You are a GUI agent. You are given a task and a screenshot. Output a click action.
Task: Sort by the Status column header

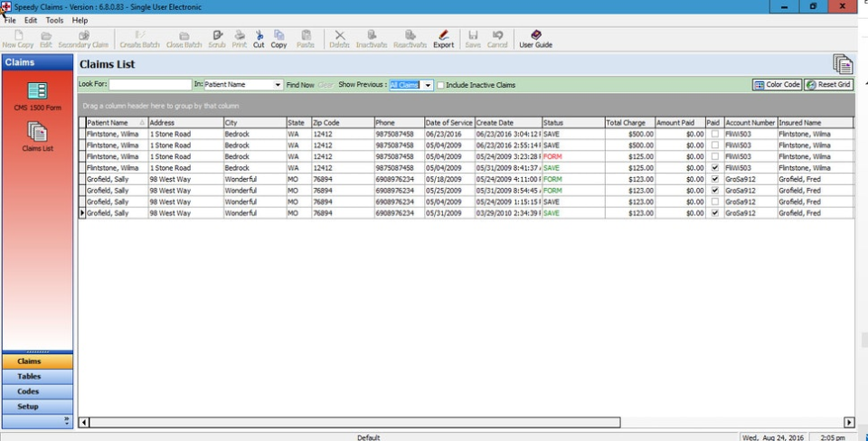coord(573,123)
